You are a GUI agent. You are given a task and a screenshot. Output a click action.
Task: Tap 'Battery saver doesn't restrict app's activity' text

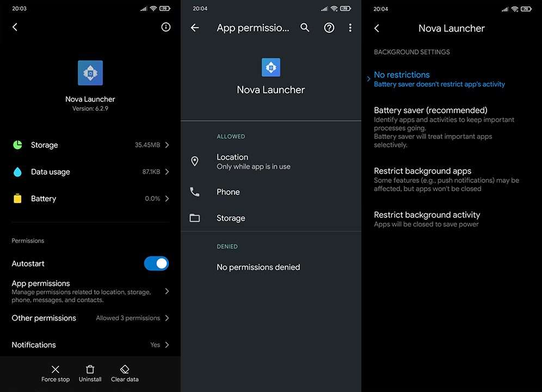(439, 84)
